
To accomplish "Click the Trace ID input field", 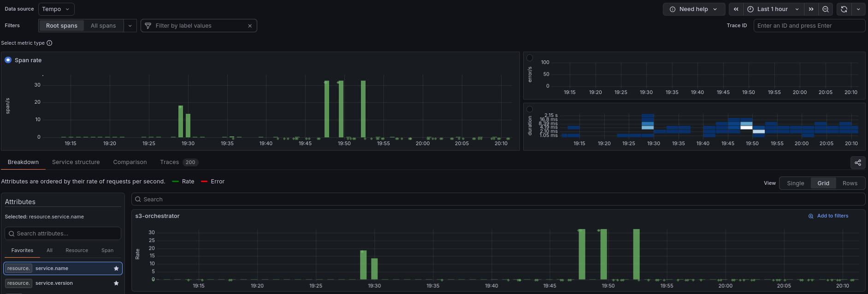I will tap(809, 26).
